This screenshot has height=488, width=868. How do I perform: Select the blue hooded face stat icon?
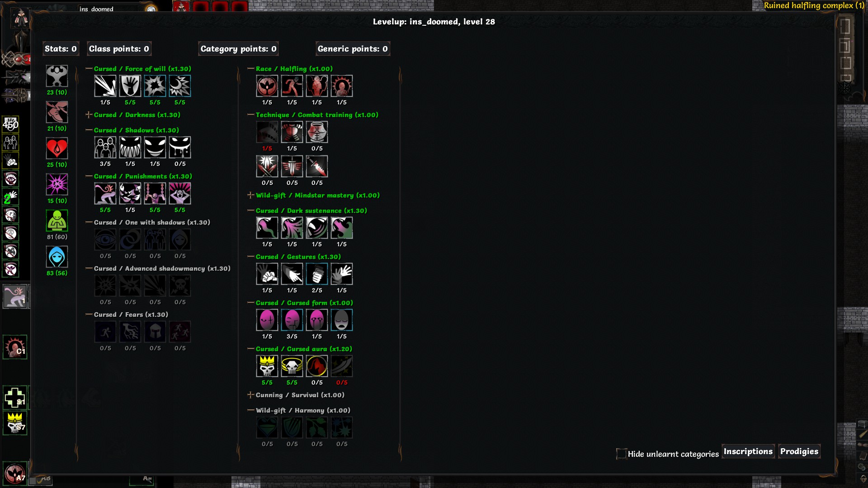57,257
